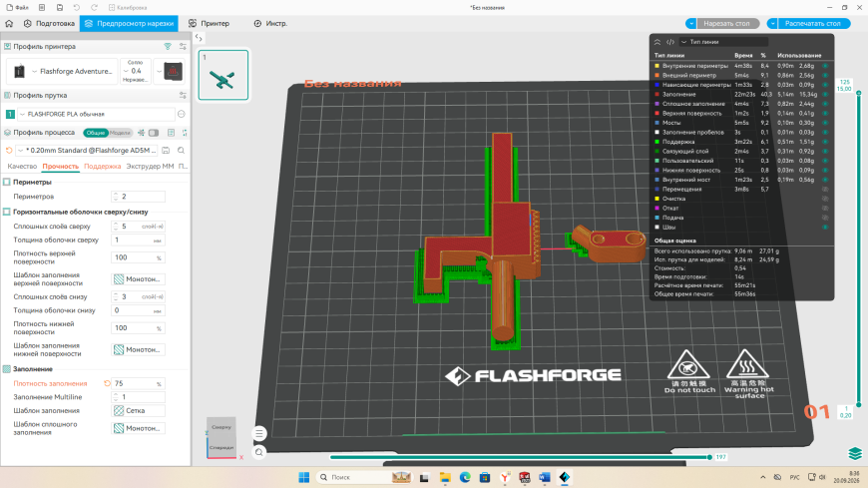Open the Шаблон заполнения верхней поверхности dropdown
This screenshot has width=868, height=488.
tap(138, 279)
